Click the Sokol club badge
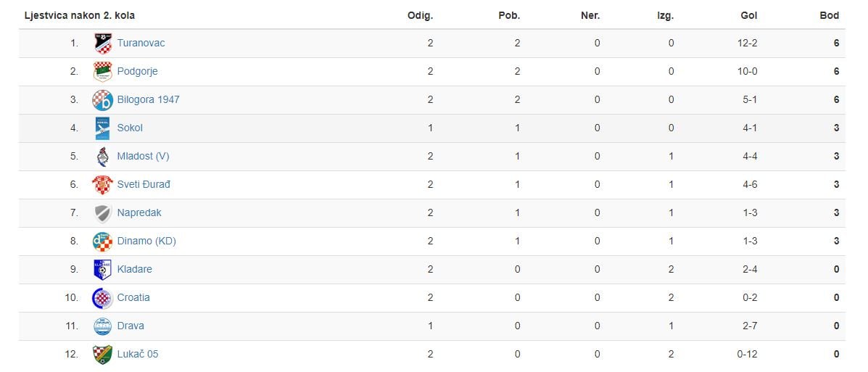 [x=103, y=128]
